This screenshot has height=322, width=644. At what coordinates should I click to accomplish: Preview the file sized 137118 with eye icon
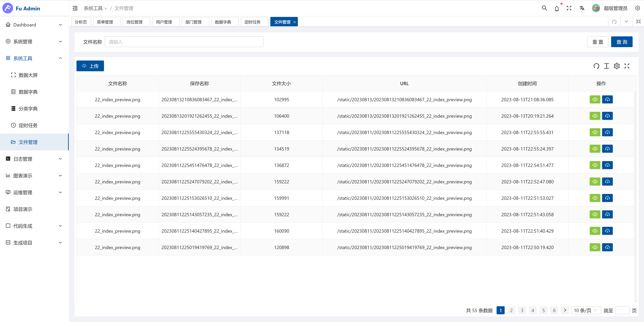click(595, 132)
